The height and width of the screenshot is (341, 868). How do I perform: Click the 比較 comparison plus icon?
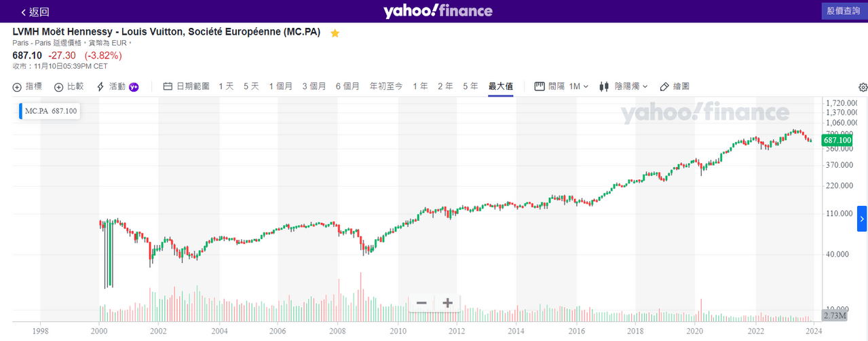tap(59, 87)
